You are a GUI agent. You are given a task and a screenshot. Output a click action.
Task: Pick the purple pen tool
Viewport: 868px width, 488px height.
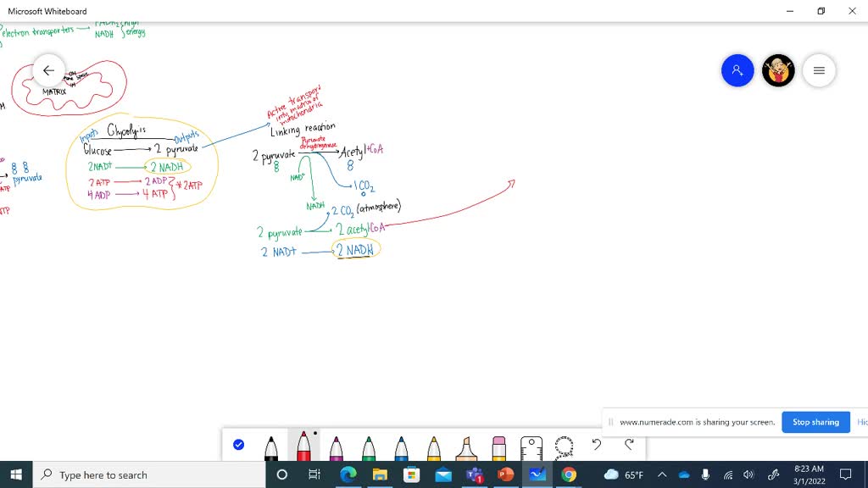pos(336,447)
